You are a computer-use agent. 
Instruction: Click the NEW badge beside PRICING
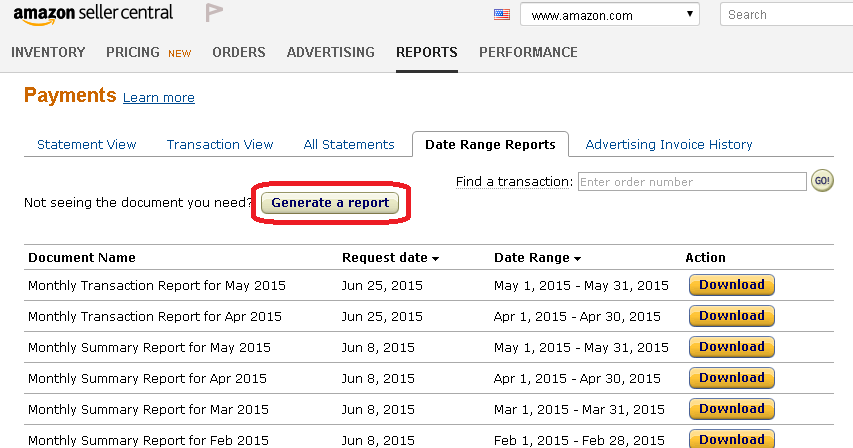[180, 53]
